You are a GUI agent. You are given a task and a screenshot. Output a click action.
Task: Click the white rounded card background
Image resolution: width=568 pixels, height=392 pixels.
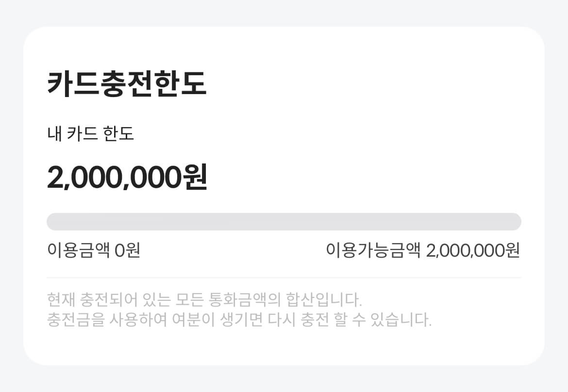click(284, 349)
